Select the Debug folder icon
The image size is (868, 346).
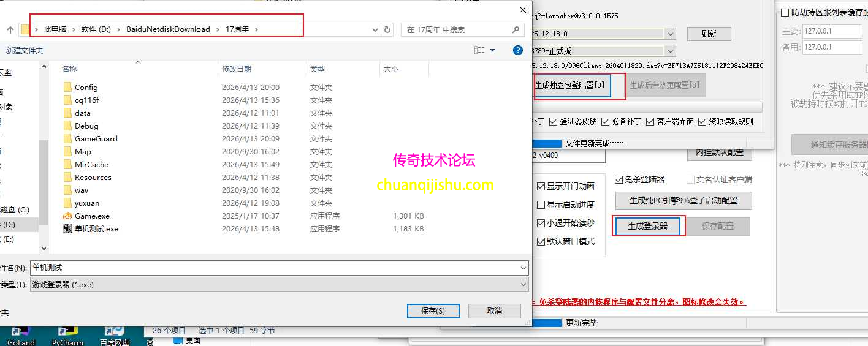[x=67, y=126]
